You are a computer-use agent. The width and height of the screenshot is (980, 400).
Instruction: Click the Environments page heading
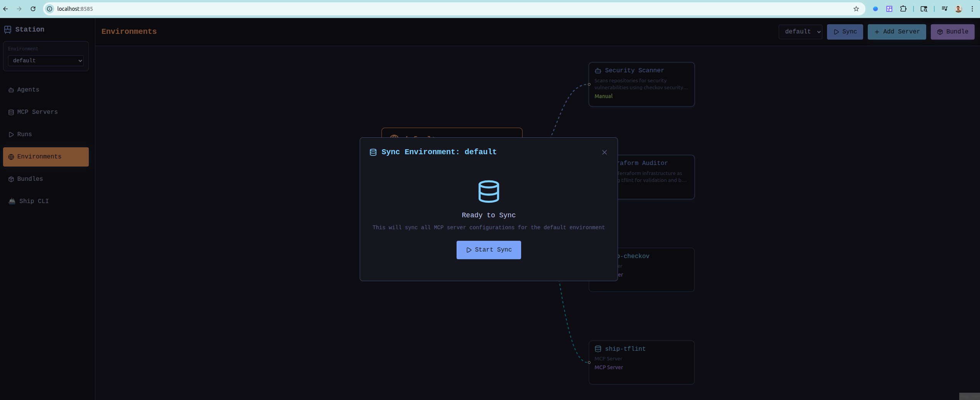coord(129,32)
